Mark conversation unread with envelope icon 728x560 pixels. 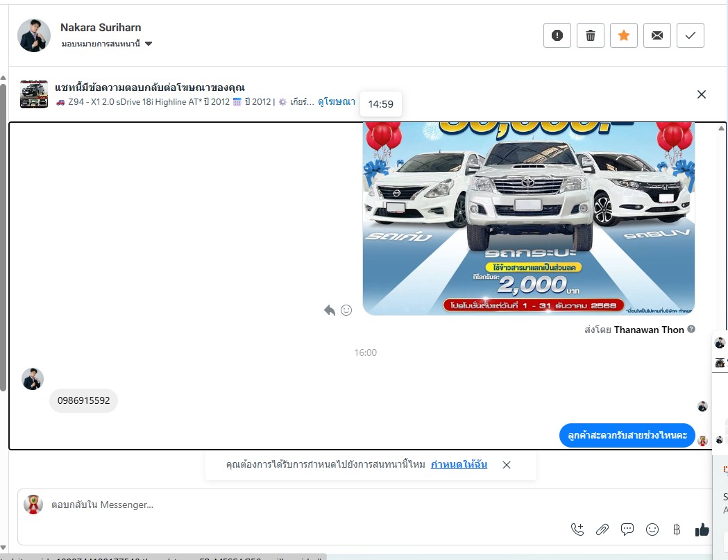point(657,35)
